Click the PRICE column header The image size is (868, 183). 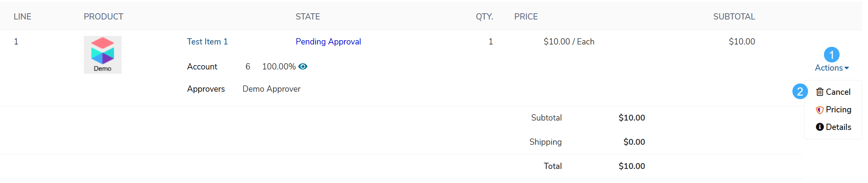pyautogui.click(x=526, y=17)
